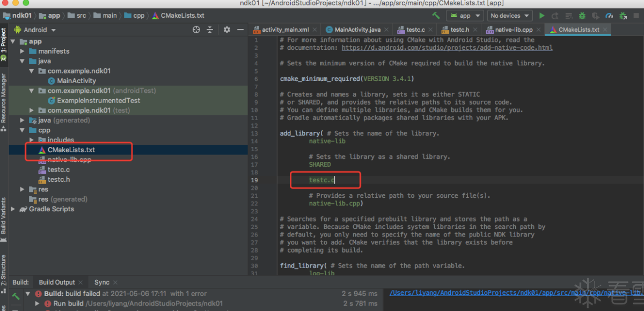Click the SHARED keyword in the editor
The image size is (644, 311).
(x=320, y=165)
